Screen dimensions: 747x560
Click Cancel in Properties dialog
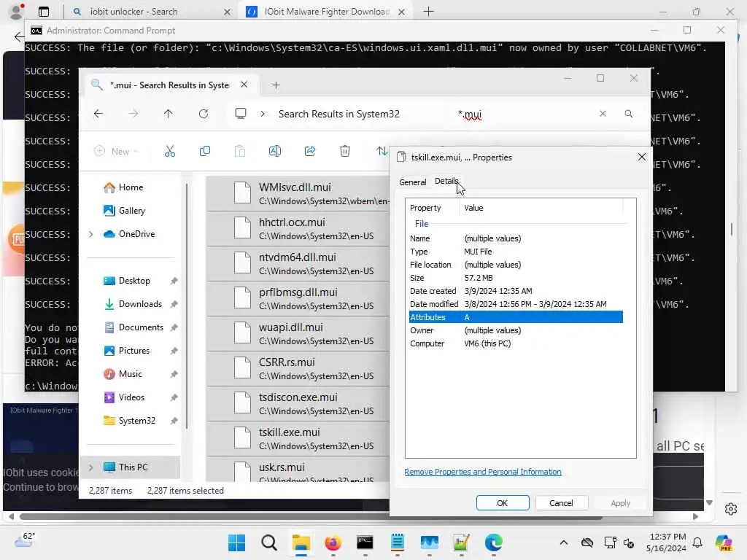point(561,503)
